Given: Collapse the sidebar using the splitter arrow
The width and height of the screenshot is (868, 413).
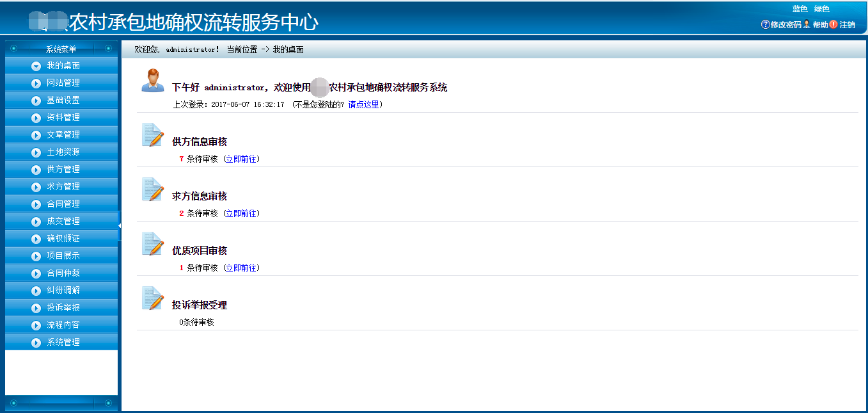Looking at the screenshot, I should click(120, 225).
